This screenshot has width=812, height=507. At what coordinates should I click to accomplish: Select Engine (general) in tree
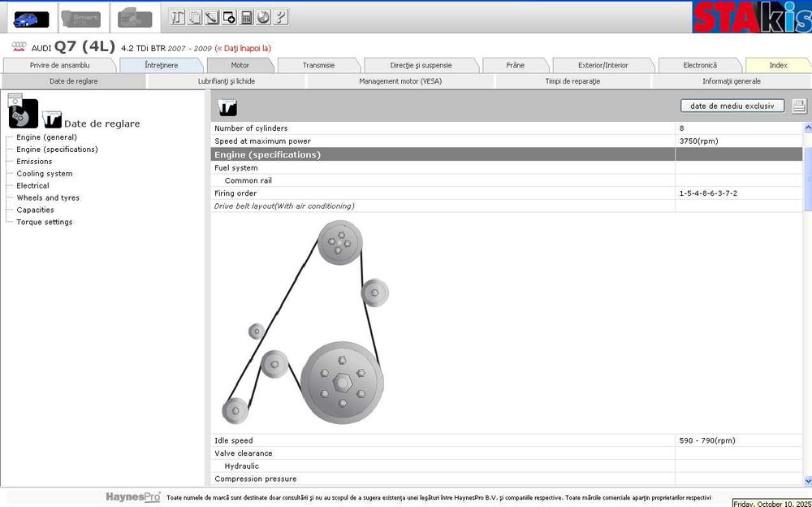coord(46,137)
